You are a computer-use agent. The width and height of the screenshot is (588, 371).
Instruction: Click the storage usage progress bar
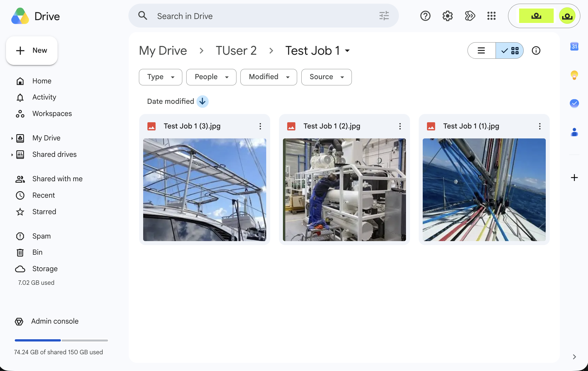61,340
